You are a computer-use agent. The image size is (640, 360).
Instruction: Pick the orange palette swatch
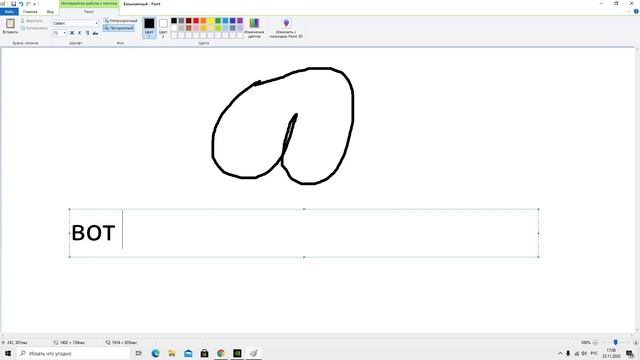(203, 20)
